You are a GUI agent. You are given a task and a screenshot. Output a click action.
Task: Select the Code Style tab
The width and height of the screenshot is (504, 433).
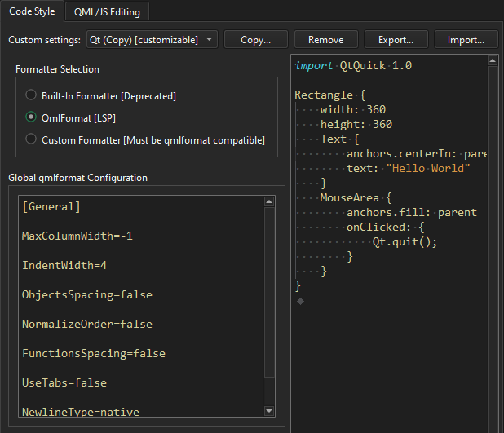pyautogui.click(x=31, y=11)
